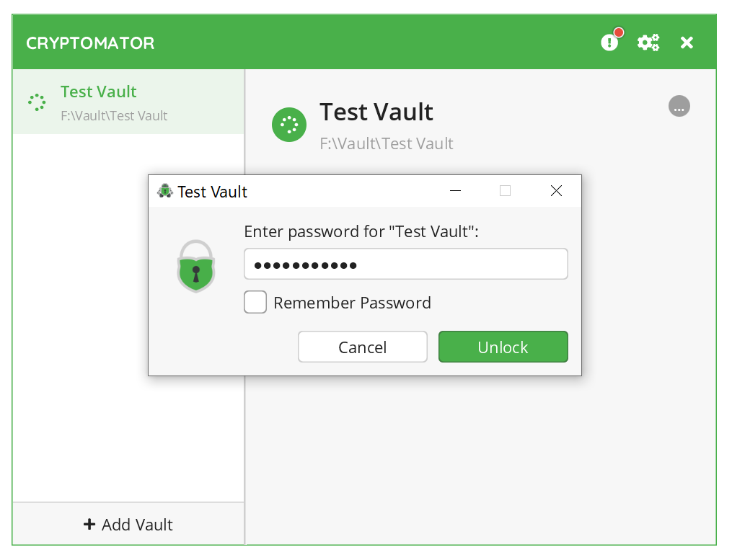732x560 pixels.
Task: Click the Unlock button
Action: [503, 347]
